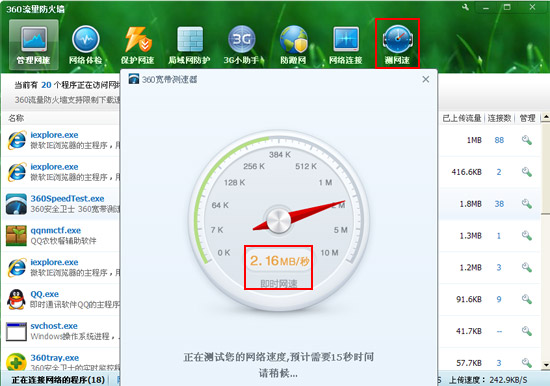Sort by 连接数 column header

pyautogui.click(x=499, y=118)
